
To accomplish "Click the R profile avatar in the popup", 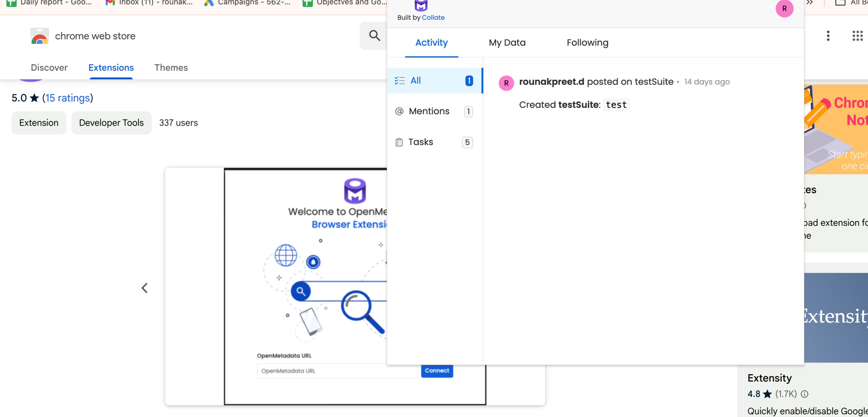I will pos(785,8).
